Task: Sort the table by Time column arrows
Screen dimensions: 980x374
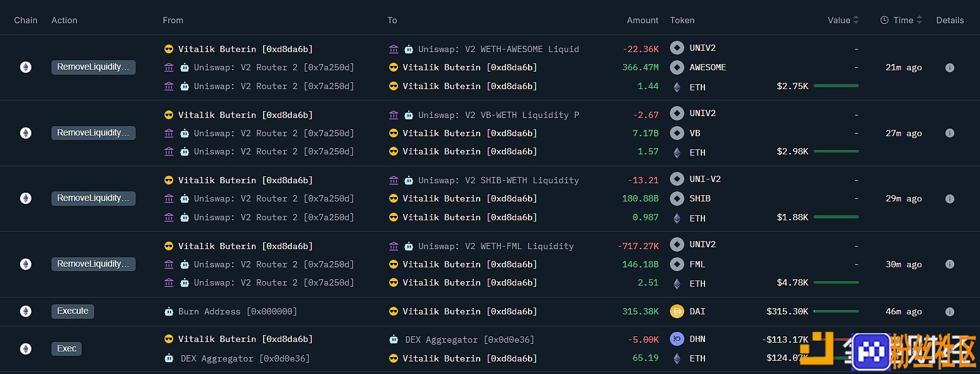Action: 919,20
